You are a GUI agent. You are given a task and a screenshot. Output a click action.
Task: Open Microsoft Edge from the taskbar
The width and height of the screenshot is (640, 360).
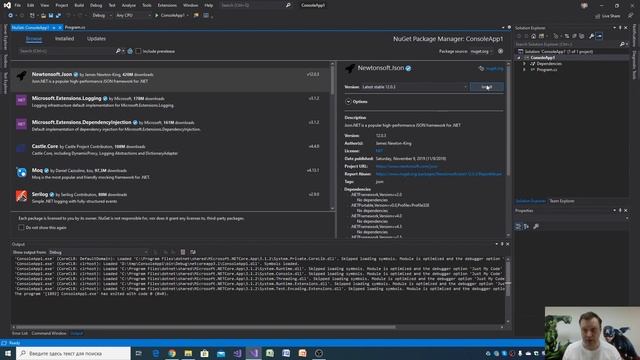coord(156,353)
